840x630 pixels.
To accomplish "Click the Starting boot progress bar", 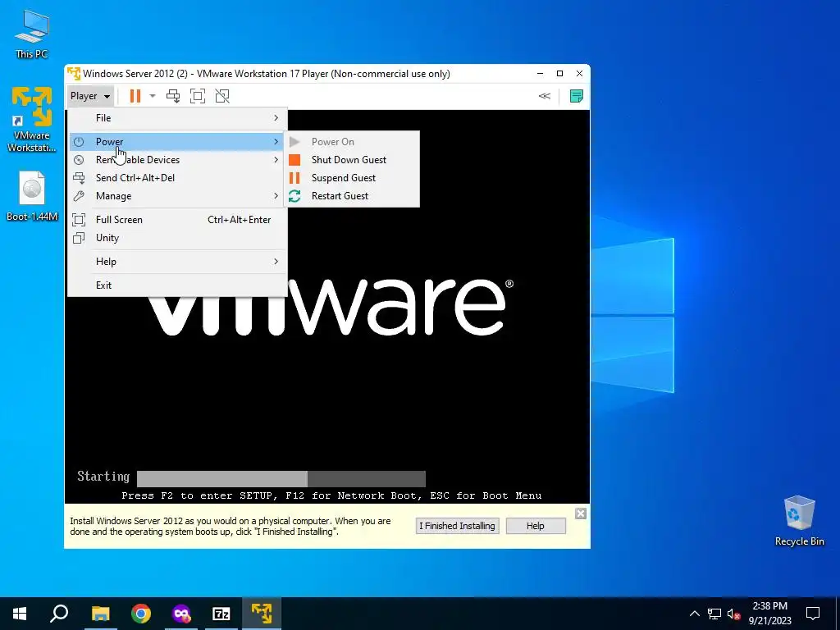I will click(281, 478).
